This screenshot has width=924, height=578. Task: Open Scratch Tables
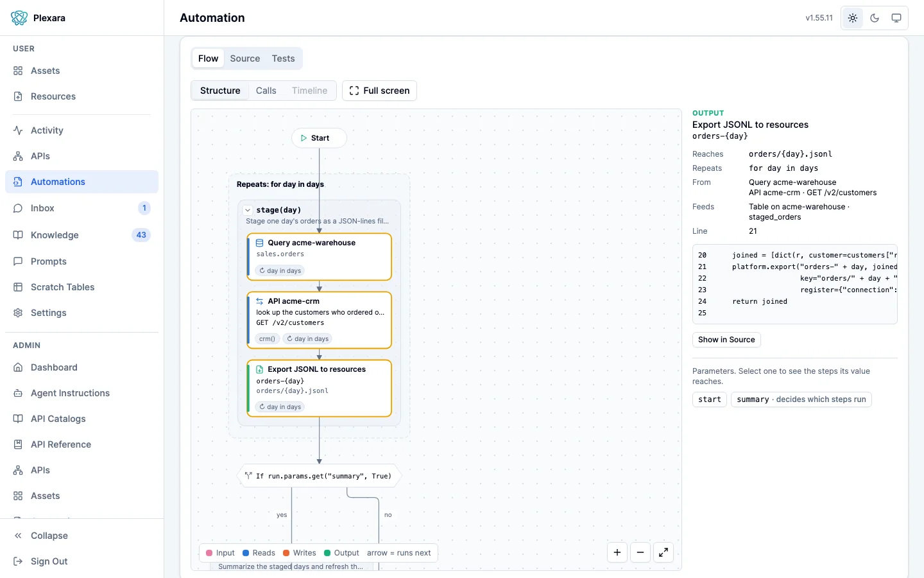tap(81, 287)
